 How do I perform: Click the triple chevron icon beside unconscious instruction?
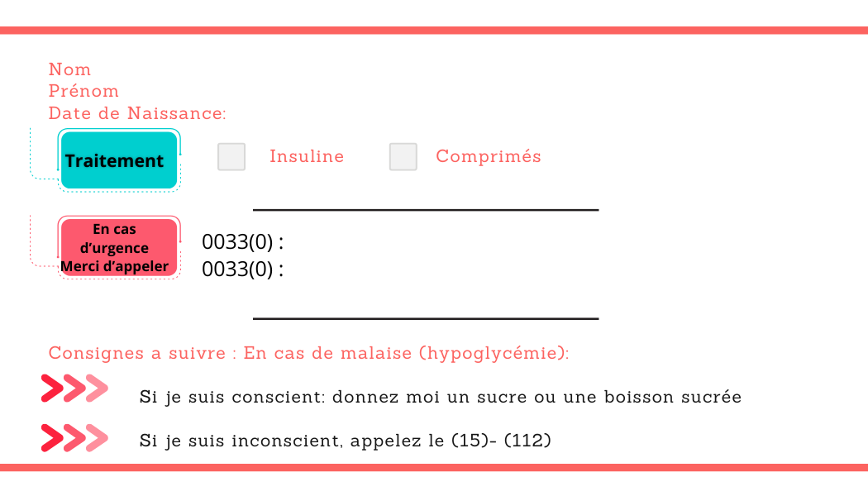tap(74, 437)
